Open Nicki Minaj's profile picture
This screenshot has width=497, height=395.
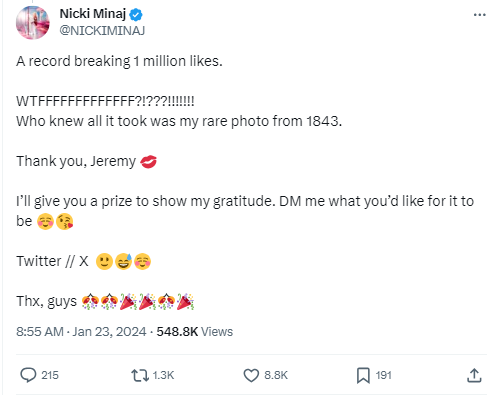pyautogui.click(x=33, y=23)
